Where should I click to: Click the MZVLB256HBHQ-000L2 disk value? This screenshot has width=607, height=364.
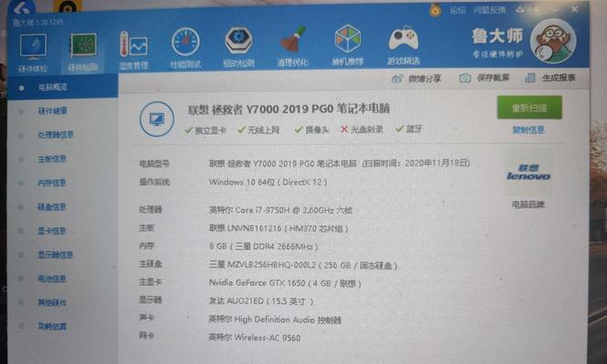coord(303,265)
